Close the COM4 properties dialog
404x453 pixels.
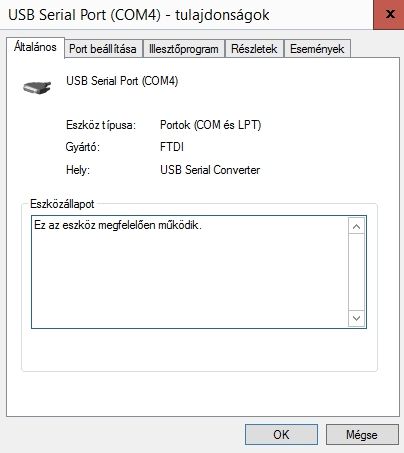[389, 14]
